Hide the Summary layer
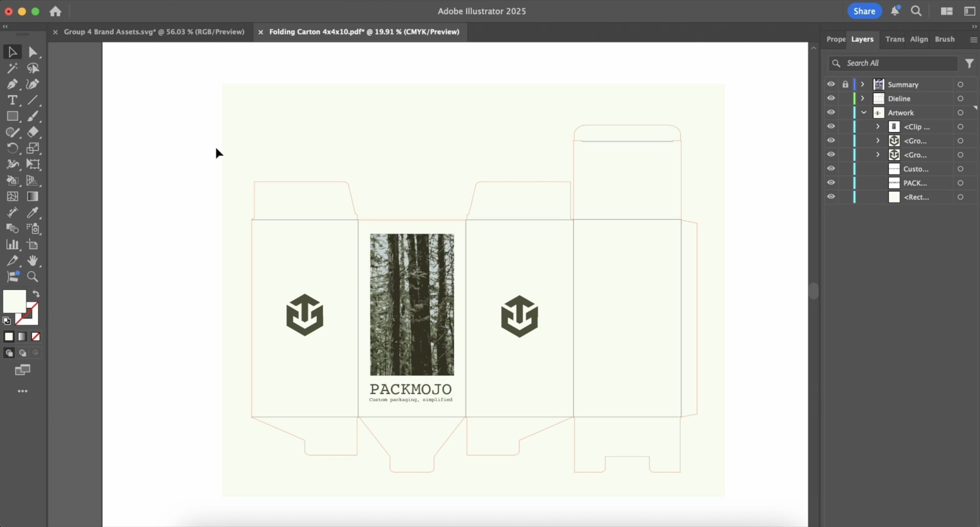 point(831,84)
